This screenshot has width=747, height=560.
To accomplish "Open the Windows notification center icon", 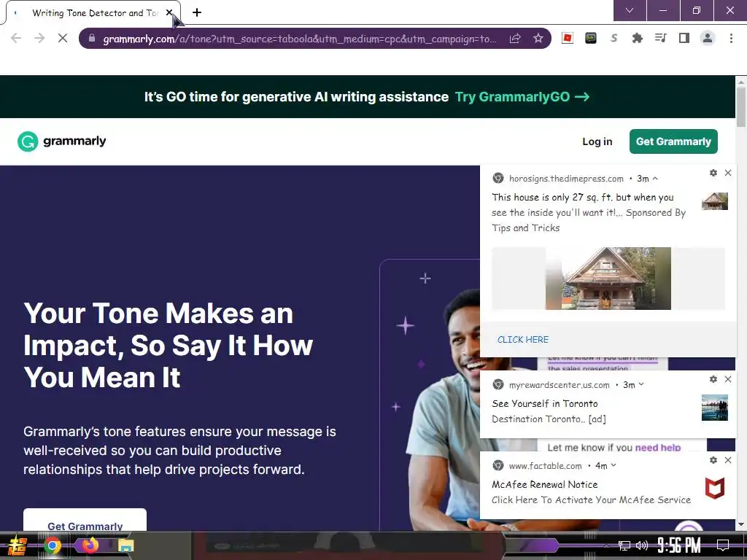I will click(723, 545).
